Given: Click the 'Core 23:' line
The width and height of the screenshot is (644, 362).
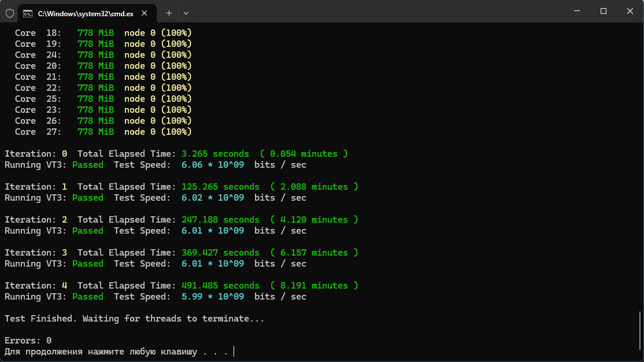Looking at the screenshot, I should click(103, 110).
